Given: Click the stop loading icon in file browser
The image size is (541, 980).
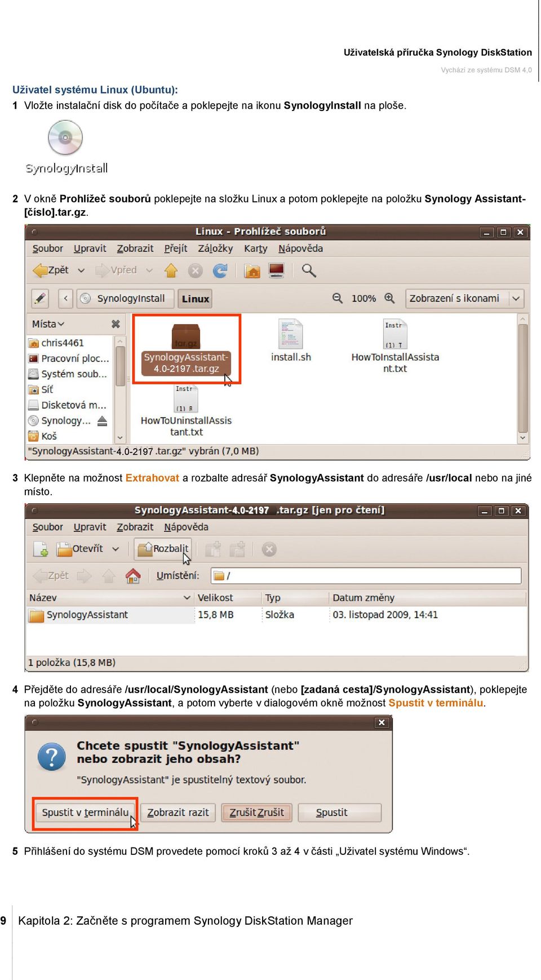Looking at the screenshot, I should (195, 271).
